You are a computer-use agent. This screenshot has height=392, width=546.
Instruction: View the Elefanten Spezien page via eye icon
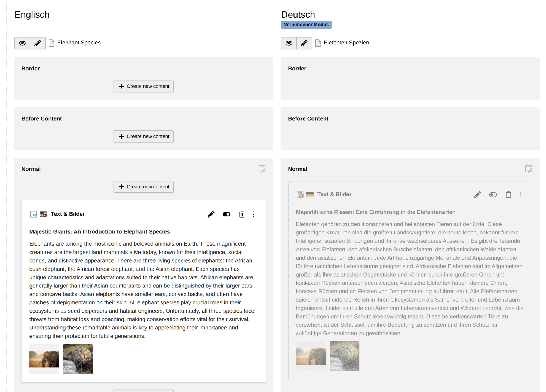289,43
